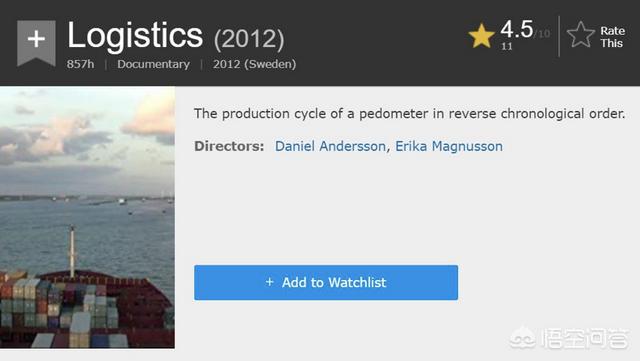Add Logistics to your Watchlist

click(326, 282)
